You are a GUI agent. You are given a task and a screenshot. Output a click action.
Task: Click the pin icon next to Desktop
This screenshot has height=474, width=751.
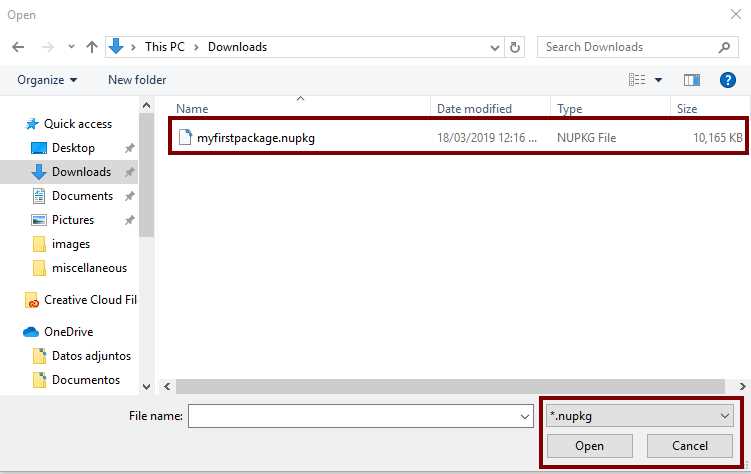pos(129,148)
